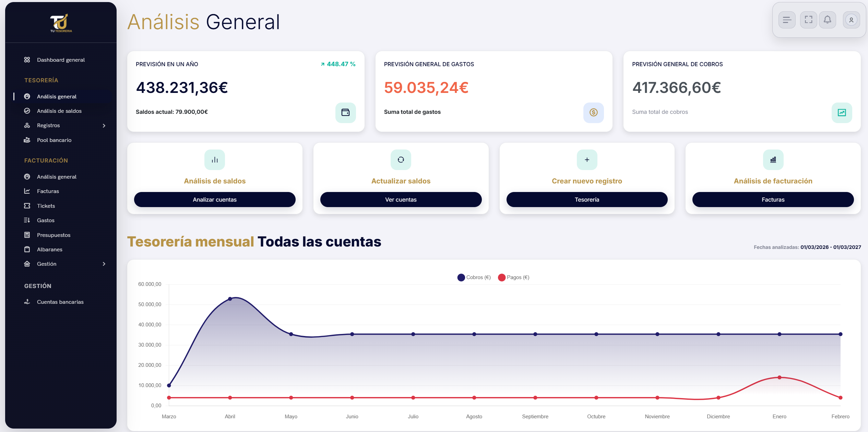Open Facturas menu item

click(x=48, y=191)
